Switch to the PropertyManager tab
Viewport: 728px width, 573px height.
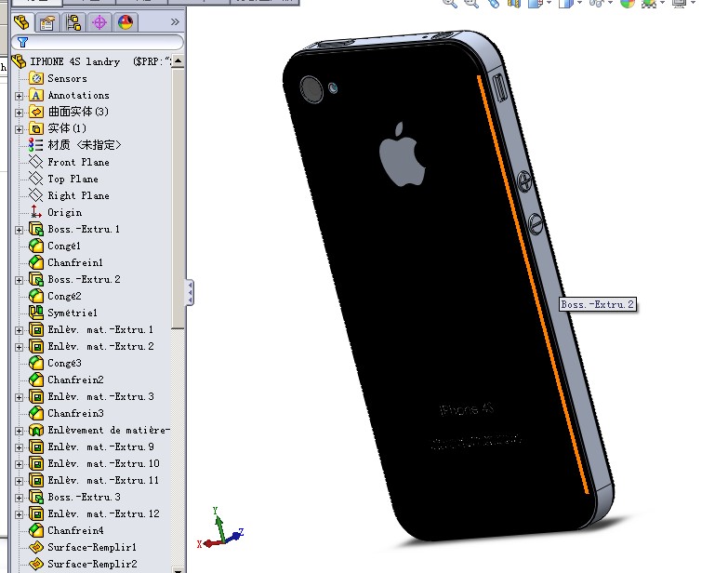point(46,22)
